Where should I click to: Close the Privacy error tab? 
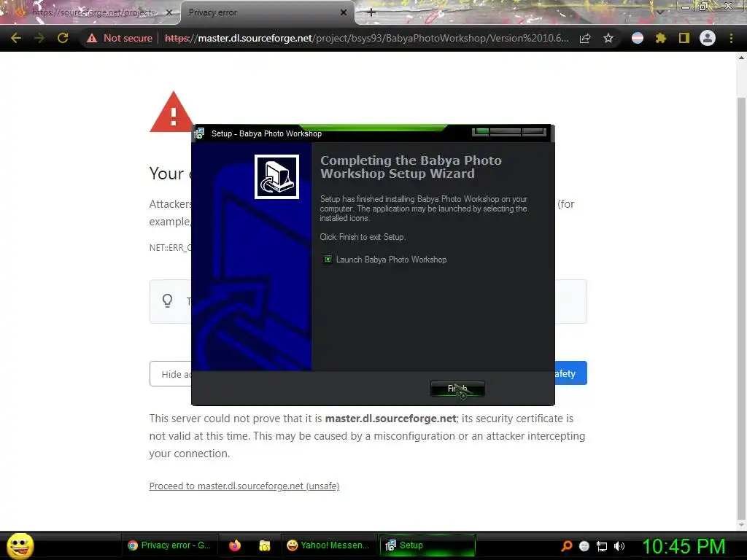click(344, 12)
